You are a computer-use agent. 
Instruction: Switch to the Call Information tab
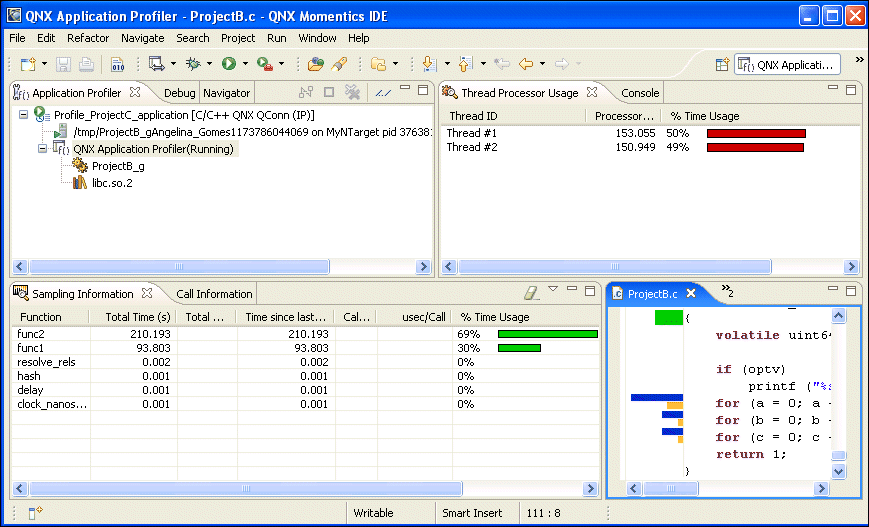pyautogui.click(x=214, y=294)
